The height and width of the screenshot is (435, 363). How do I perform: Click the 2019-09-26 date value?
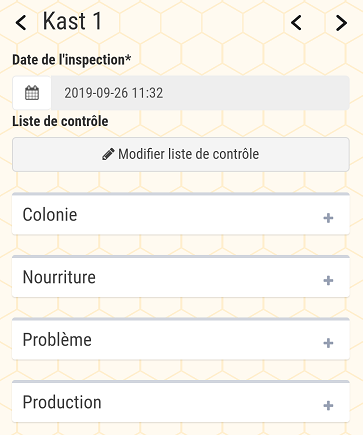coord(96,93)
